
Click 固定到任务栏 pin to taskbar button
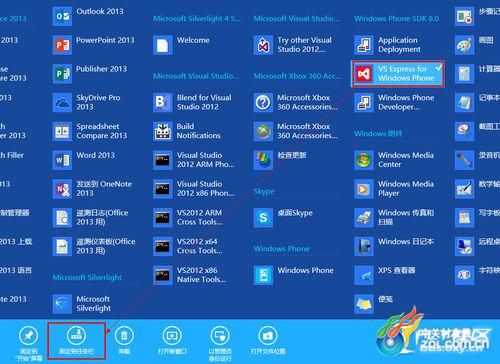point(77,340)
